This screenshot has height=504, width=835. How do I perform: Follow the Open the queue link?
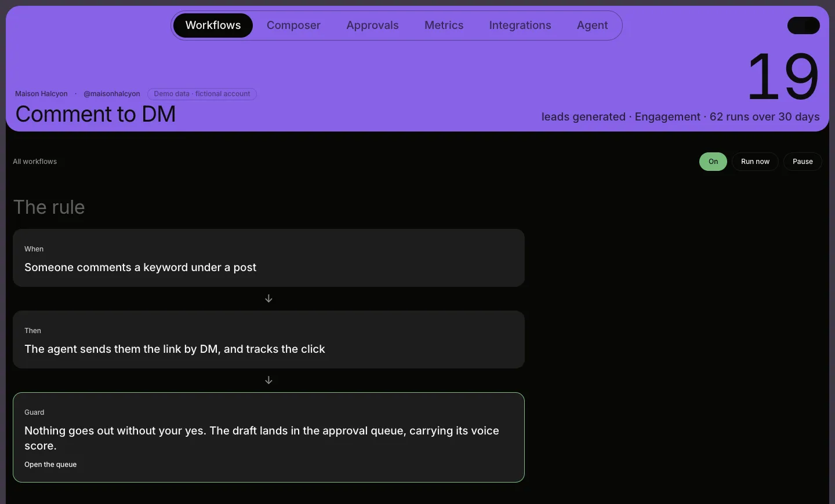(x=50, y=465)
